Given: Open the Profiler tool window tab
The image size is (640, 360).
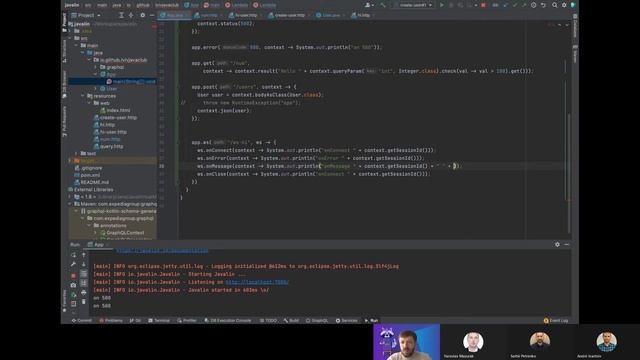Looking at the screenshot, I should pos(187,320).
